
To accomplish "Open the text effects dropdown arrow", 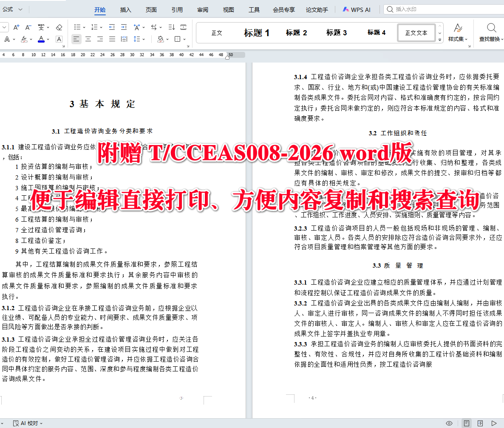I will point(14,39).
